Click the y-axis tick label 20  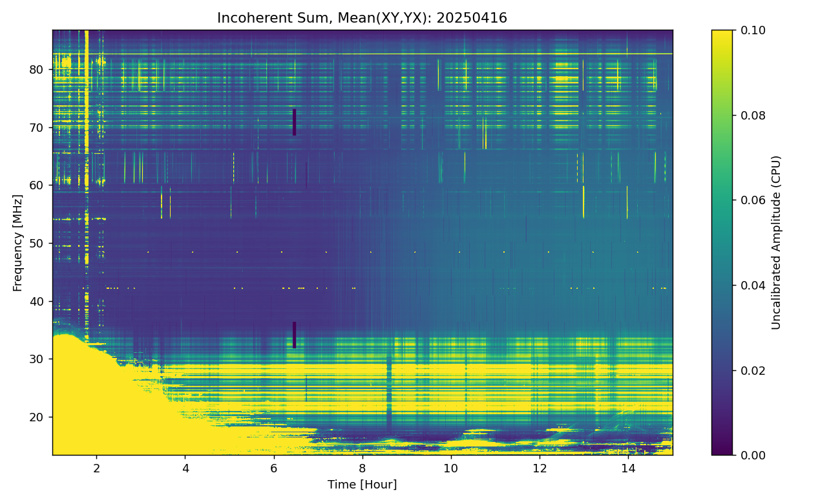(x=37, y=417)
